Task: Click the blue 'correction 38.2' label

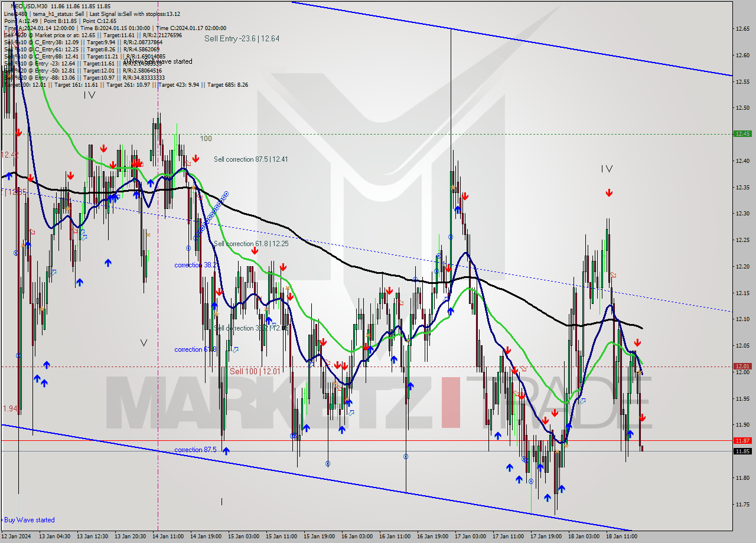Action: 195,266
